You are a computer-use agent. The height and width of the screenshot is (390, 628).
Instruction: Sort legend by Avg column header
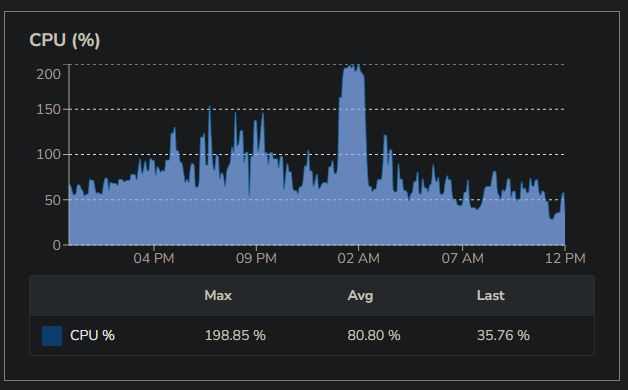tap(360, 296)
